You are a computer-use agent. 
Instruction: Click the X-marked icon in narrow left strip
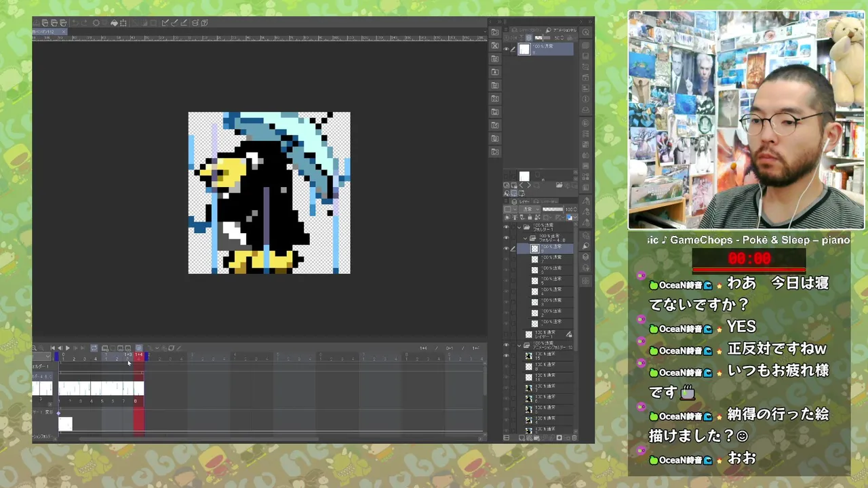coord(495,45)
